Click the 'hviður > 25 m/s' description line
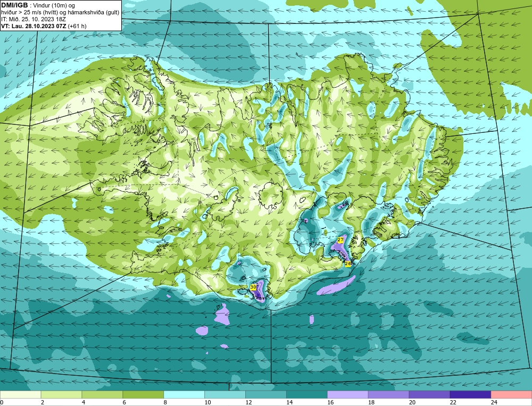Image resolution: width=532 pixels, height=406 pixels. (x=60, y=13)
